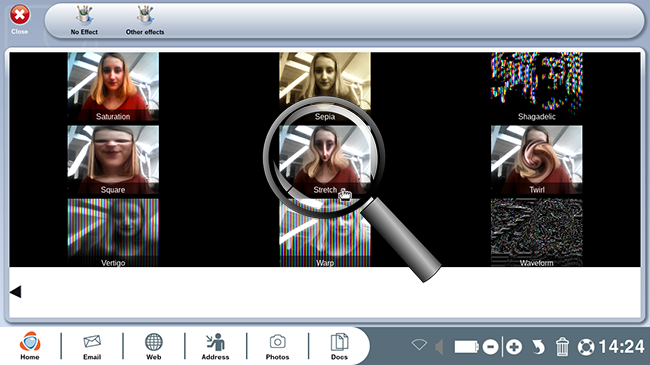Pick the Square effect thumbnail
The height and width of the screenshot is (365, 650).
[113, 160]
